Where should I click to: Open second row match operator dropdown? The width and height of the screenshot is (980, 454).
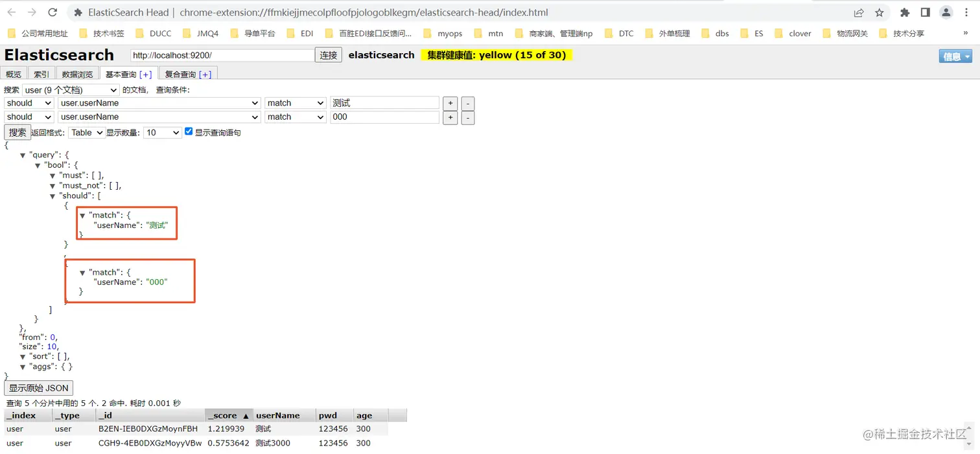(x=295, y=117)
